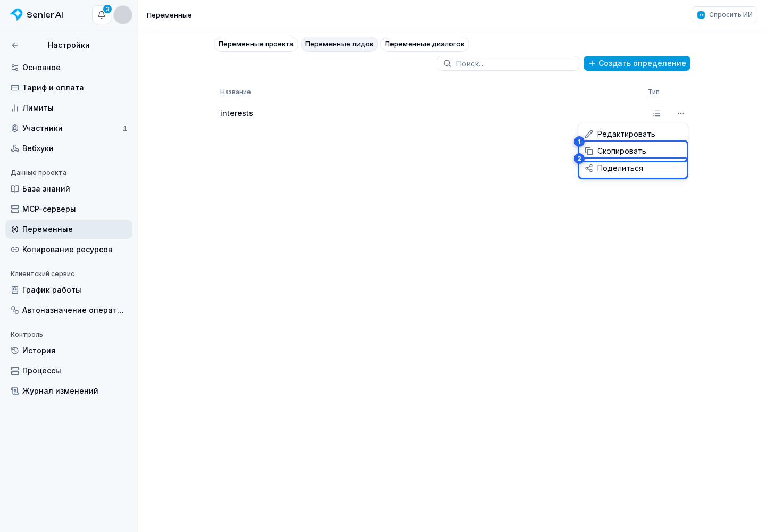766x532 pixels.
Task: Open Журнал изменений
Action: 69,391
